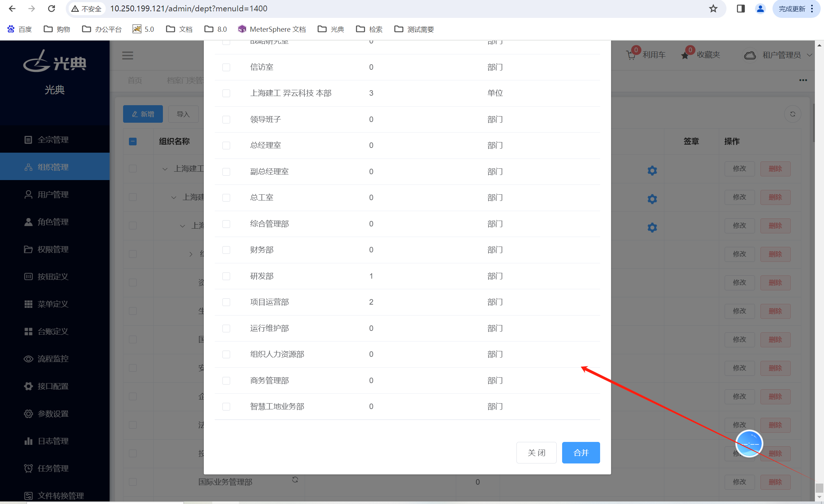
Task: Check the 智慧工地业务部 row checkbox
Action: coord(226,406)
